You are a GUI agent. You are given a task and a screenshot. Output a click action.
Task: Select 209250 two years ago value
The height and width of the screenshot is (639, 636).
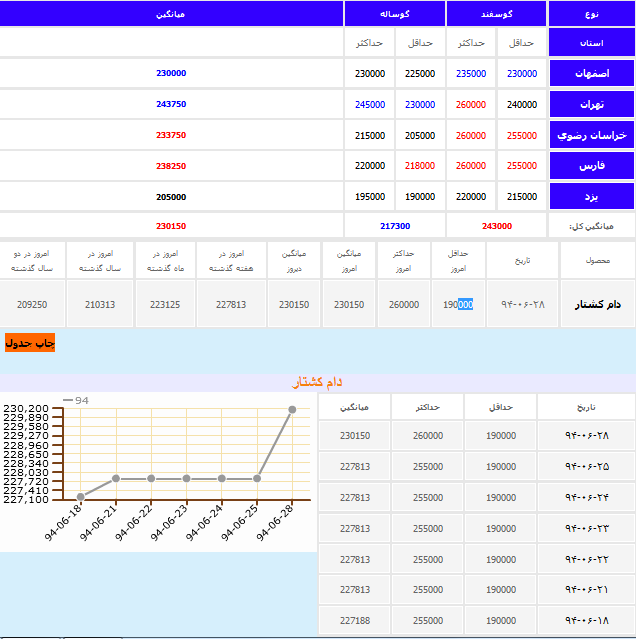tap(32, 304)
